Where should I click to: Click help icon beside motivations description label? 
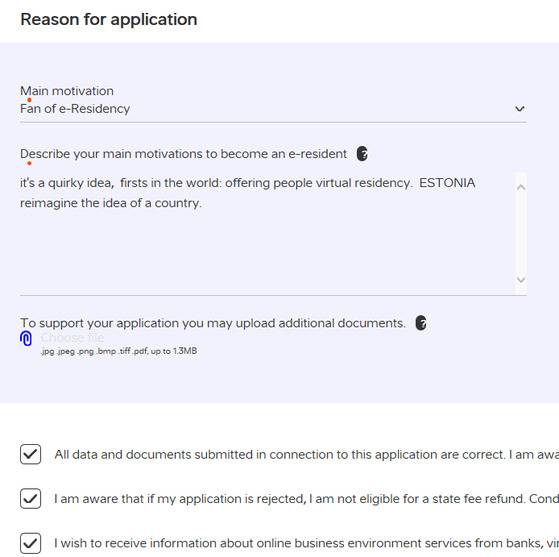(x=362, y=154)
